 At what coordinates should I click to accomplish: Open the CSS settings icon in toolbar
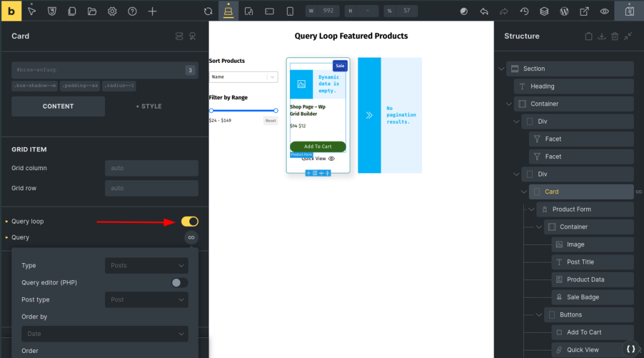(x=52, y=11)
